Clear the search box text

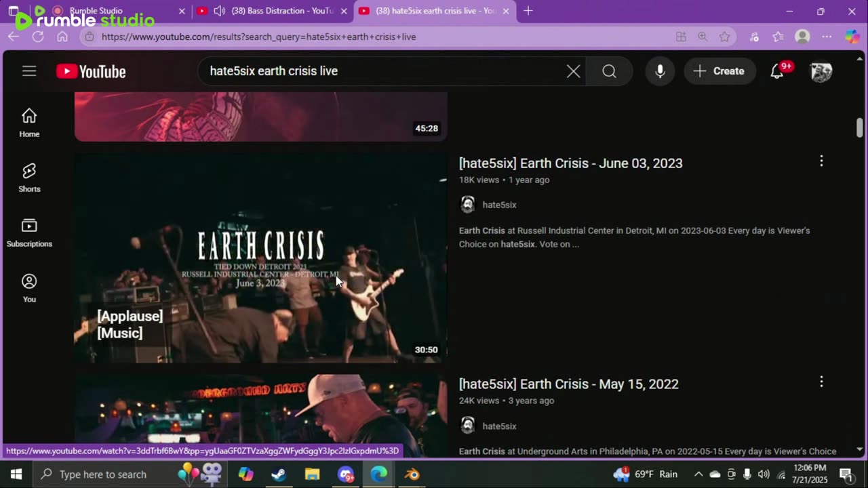pyautogui.click(x=573, y=71)
